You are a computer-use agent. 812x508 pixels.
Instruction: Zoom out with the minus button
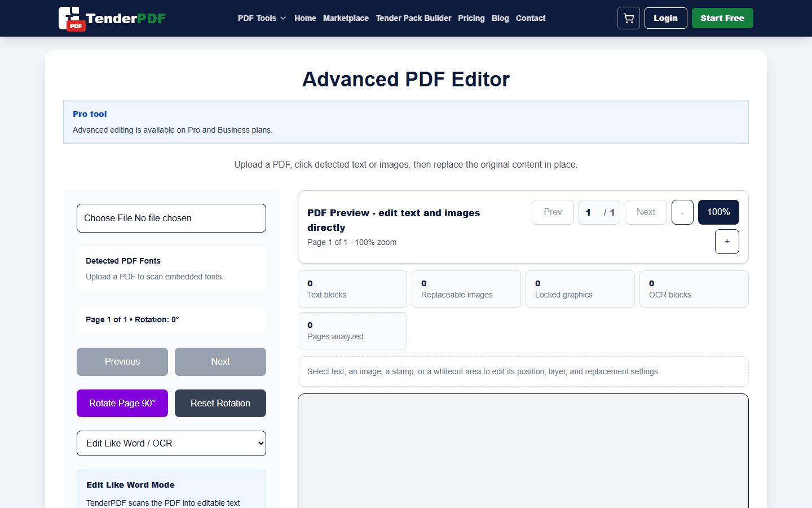(x=682, y=212)
